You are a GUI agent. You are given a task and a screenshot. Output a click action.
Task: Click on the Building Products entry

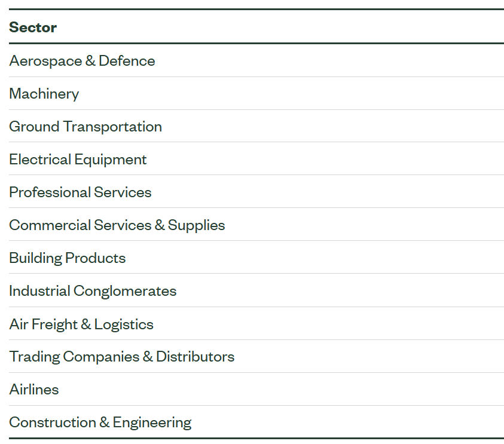click(x=256, y=258)
